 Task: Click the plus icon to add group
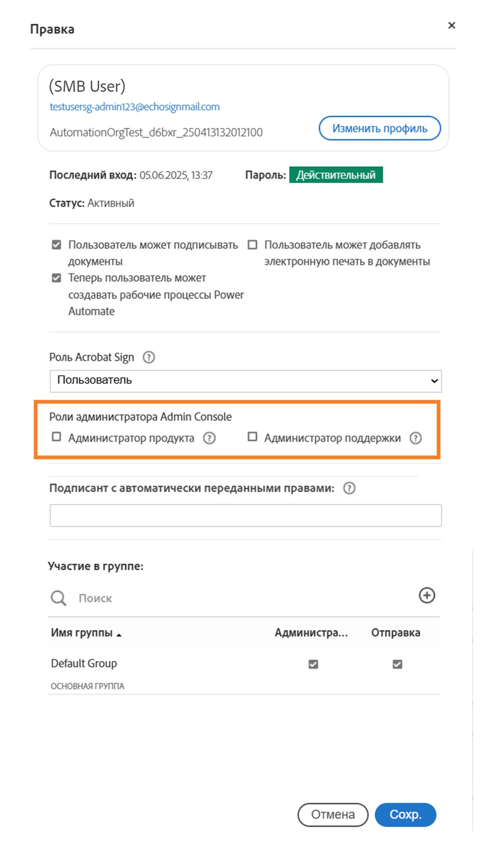coord(427,596)
